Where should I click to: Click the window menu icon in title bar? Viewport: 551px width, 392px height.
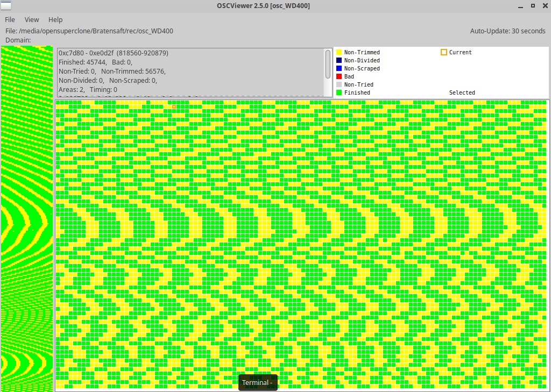point(6,5)
